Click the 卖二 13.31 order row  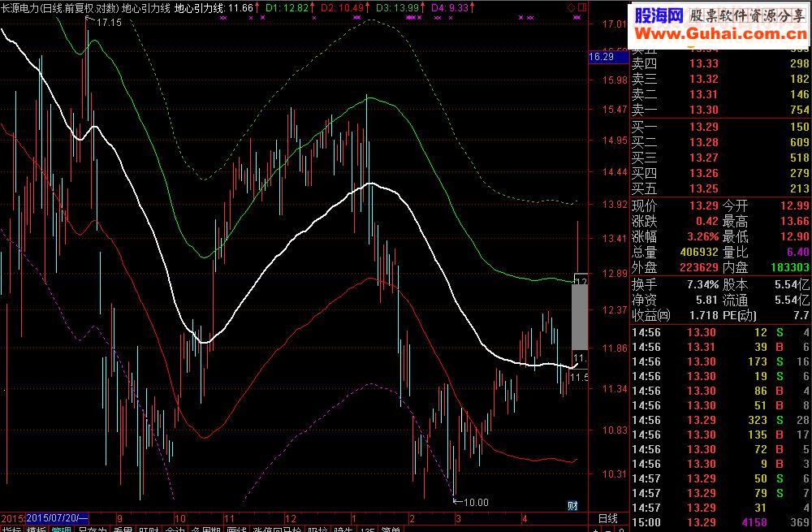720,94
